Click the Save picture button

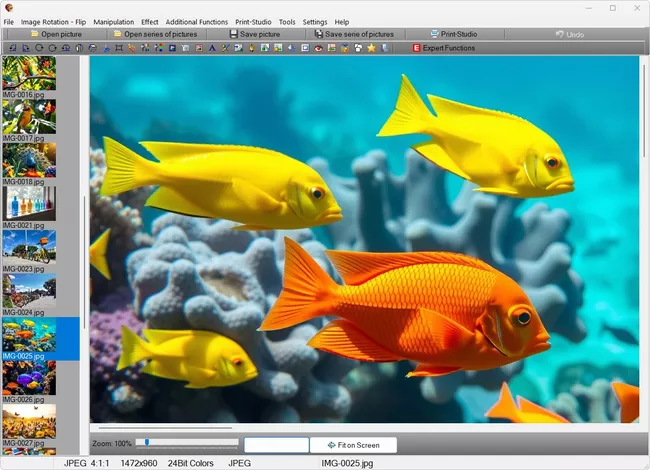[255, 34]
